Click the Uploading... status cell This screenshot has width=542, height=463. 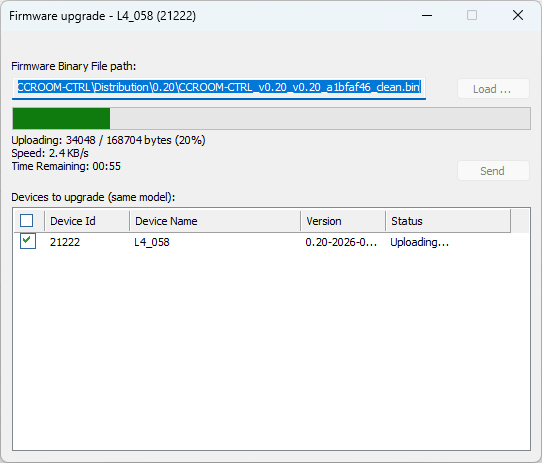pyautogui.click(x=420, y=242)
